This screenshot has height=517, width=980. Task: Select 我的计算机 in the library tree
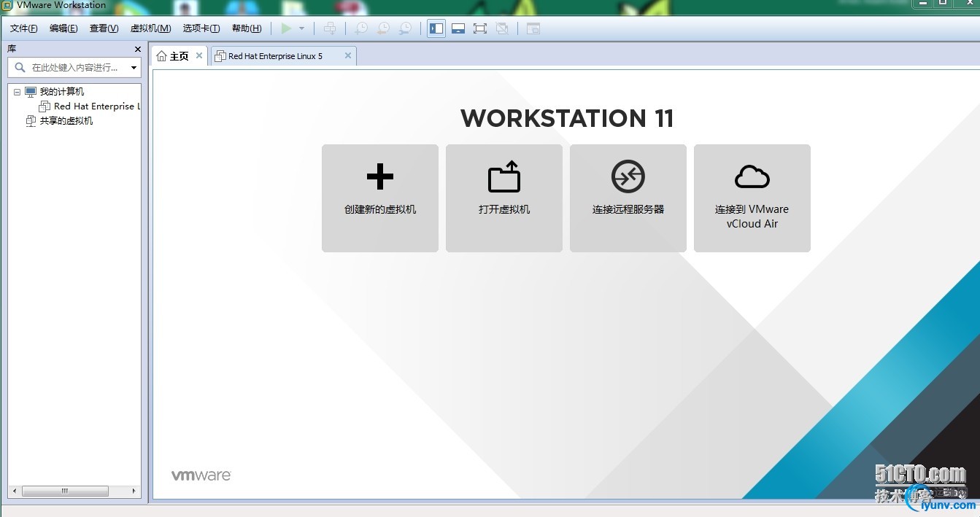(x=62, y=92)
